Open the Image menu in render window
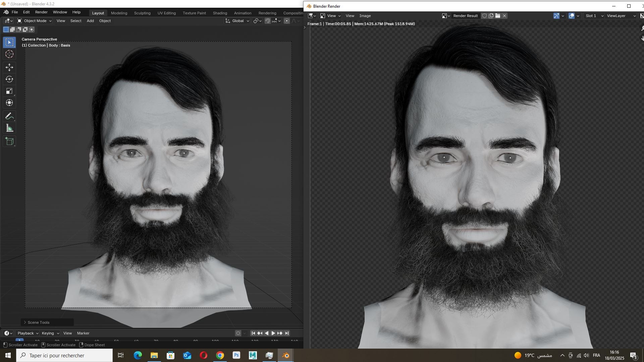This screenshot has height=362, width=644. 365,16
